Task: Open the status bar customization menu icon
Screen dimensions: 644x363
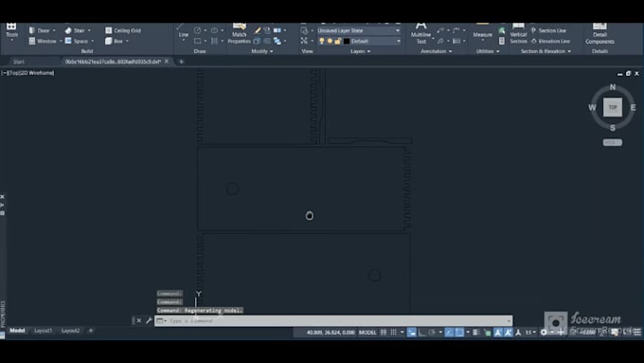Action: (637, 332)
